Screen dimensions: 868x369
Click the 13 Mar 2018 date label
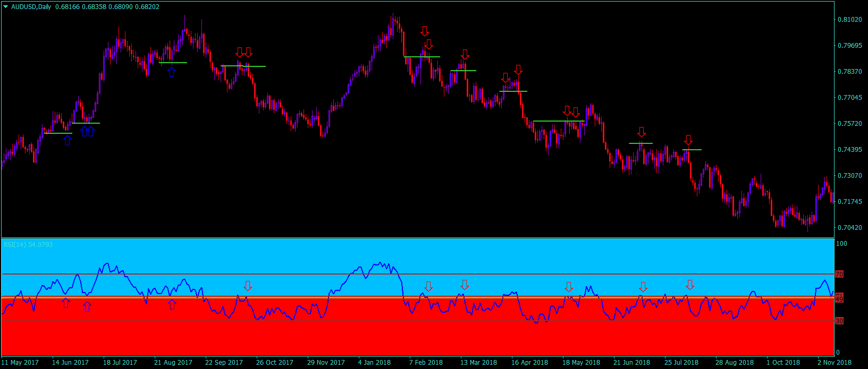[478, 363]
